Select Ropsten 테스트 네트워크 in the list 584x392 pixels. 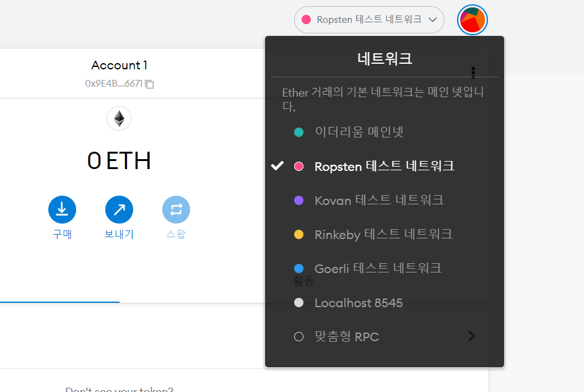click(x=385, y=166)
